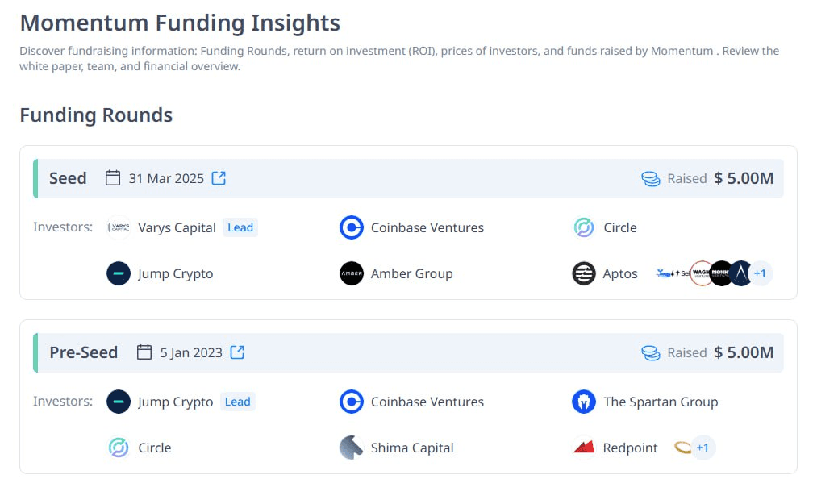This screenshot has height=504, width=813.
Task: Click the Coinbase Ventures logo in the Pre-Seed round
Action: (x=352, y=402)
